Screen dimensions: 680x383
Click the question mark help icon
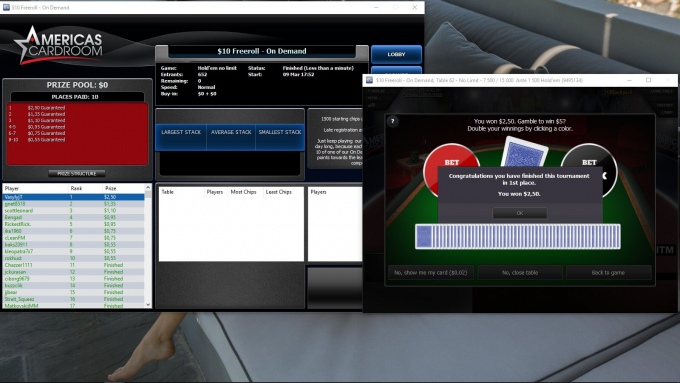click(393, 121)
